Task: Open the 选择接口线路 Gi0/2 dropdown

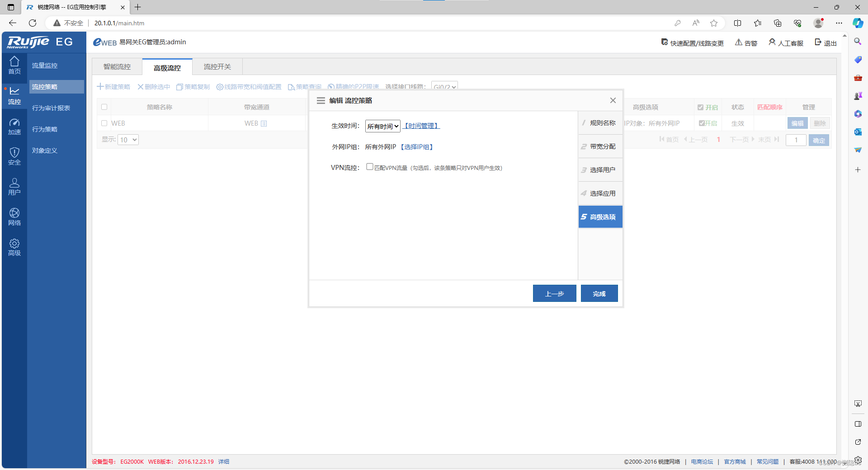Action: click(444, 86)
